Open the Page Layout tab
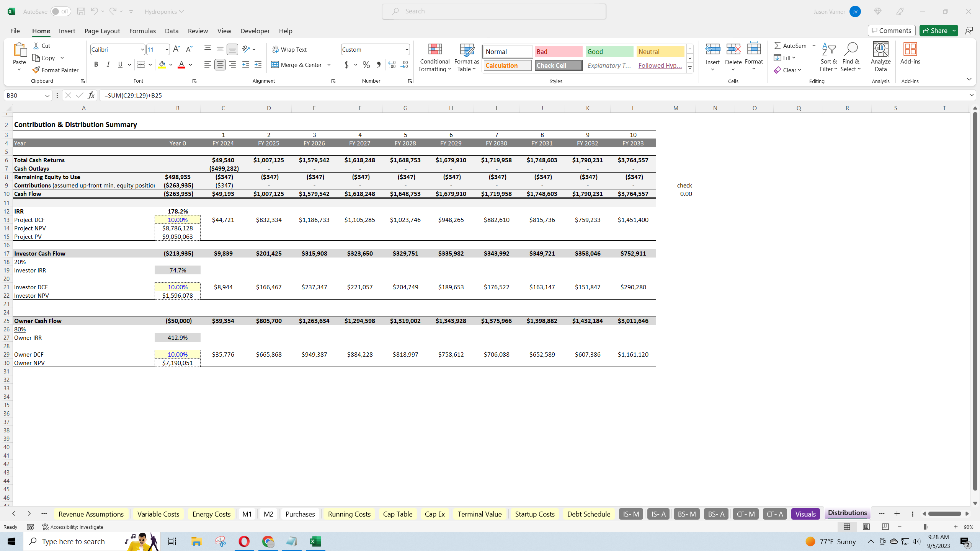Screen dimensions: 980x551 tap(102, 31)
